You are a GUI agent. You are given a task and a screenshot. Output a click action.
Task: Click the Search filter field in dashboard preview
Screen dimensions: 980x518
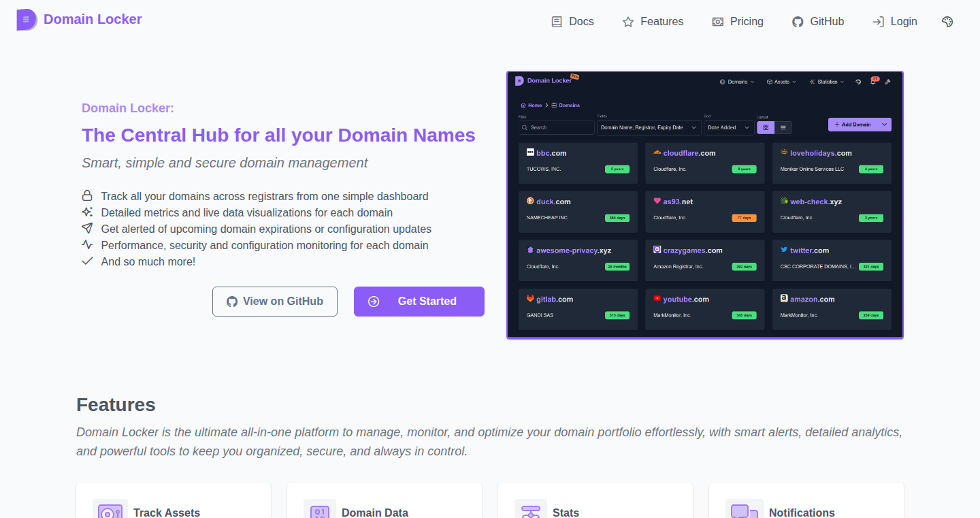click(557, 127)
